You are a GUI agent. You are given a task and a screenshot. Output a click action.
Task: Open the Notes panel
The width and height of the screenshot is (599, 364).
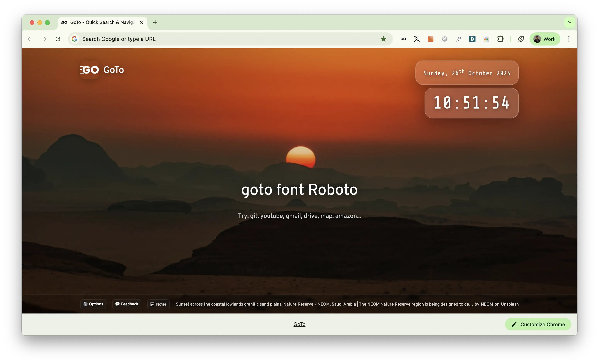(158, 304)
